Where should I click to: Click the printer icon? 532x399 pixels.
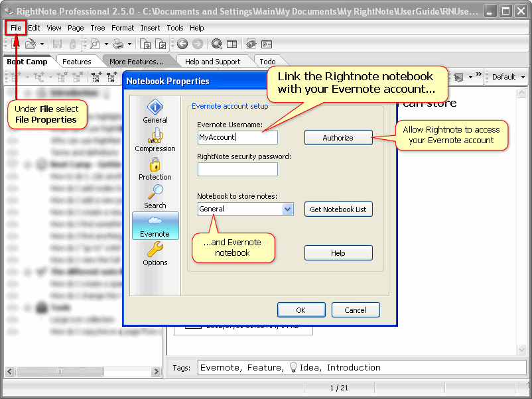tap(118, 44)
